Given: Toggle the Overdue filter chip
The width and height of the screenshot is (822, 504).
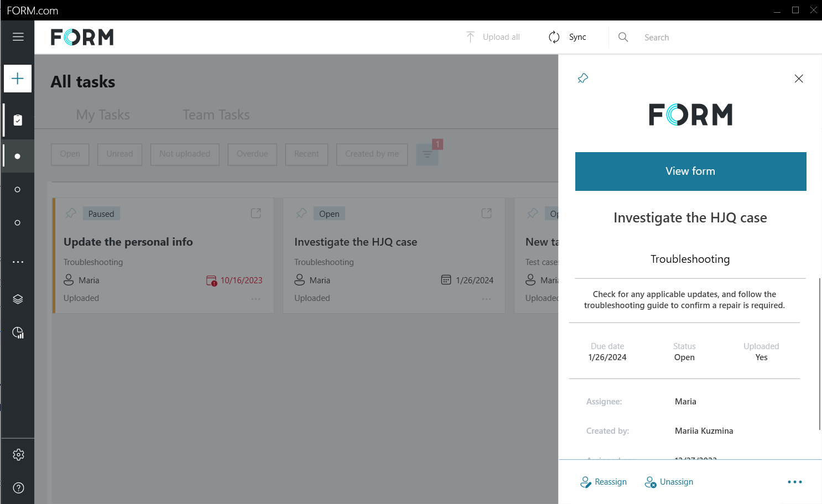Looking at the screenshot, I should point(252,154).
